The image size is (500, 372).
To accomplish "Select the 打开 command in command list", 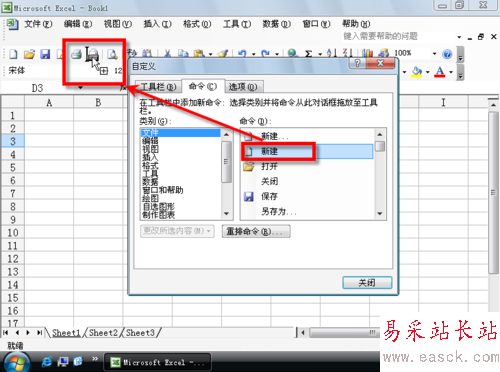I will click(307, 166).
